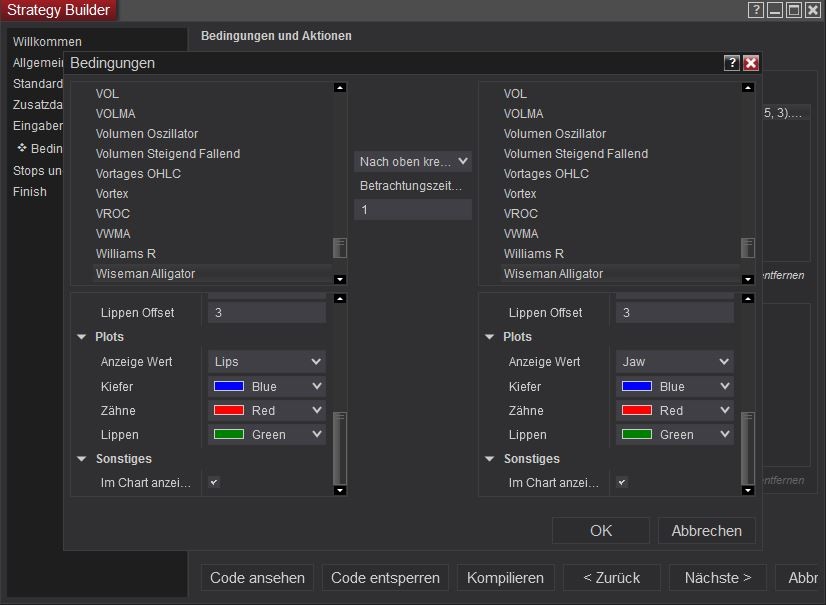Open left Zähne color dropdown
The height and width of the screenshot is (605, 826).
[x=267, y=411]
